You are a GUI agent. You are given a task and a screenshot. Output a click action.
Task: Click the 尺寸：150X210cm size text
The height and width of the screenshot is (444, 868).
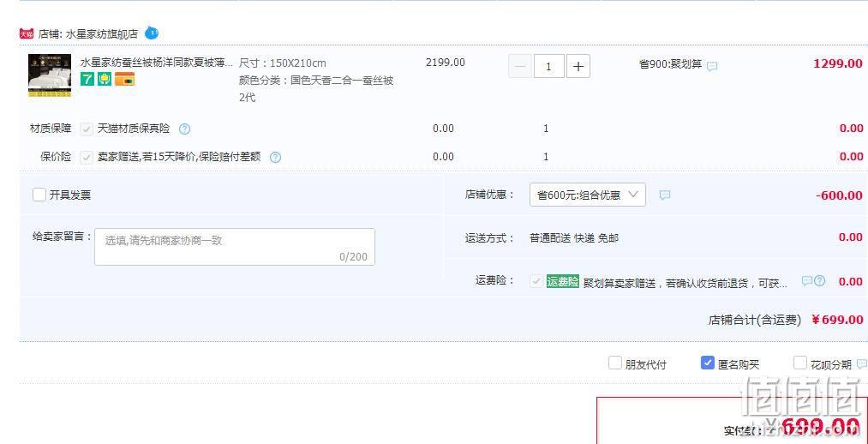282,63
